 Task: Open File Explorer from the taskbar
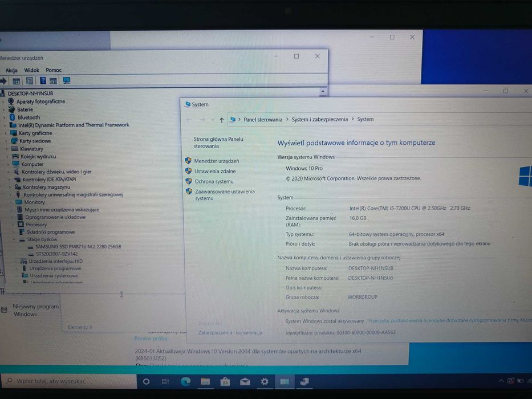(x=205, y=382)
